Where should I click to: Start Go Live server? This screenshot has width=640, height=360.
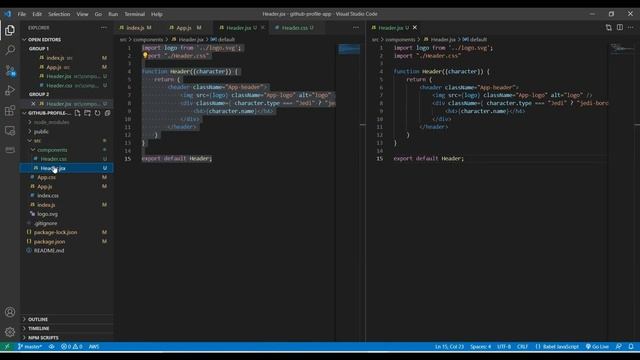(x=597, y=347)
